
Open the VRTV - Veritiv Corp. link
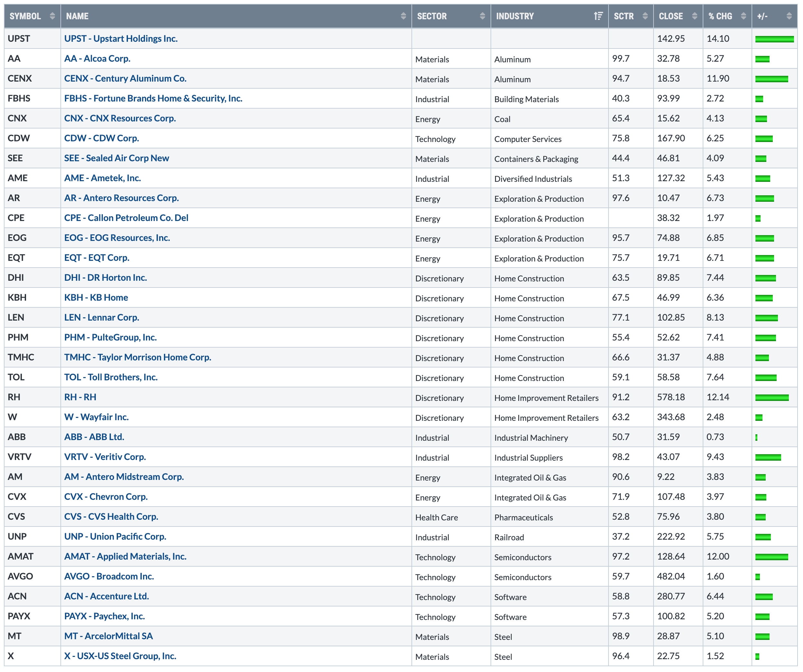point(105,456)
